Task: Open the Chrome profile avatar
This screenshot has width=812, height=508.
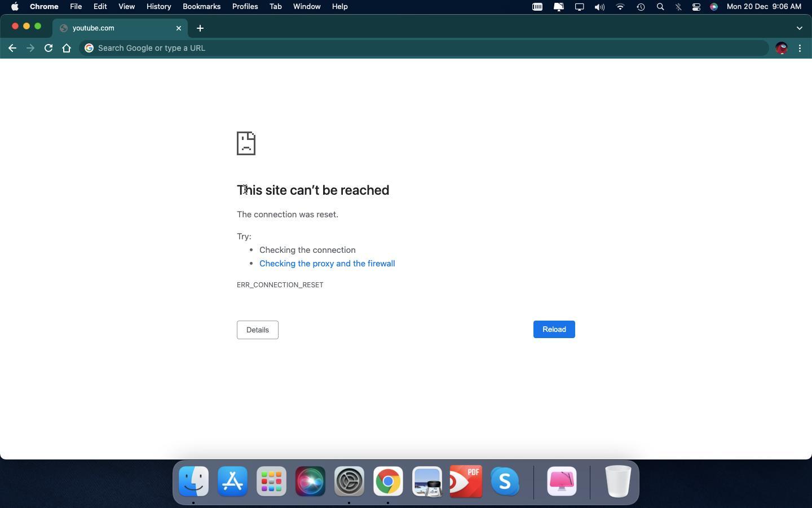Action: pyautogui.click(x=781, y=48)
